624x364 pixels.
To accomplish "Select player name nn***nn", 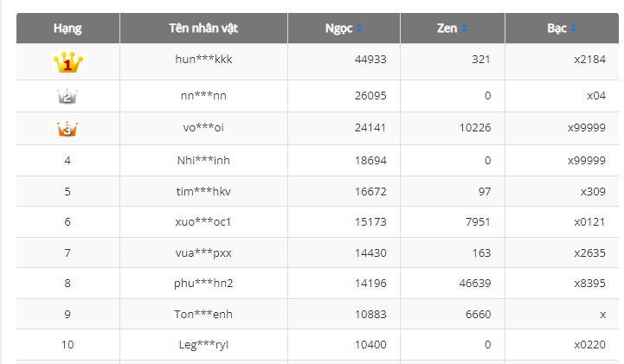I will [x=203, y=96].
